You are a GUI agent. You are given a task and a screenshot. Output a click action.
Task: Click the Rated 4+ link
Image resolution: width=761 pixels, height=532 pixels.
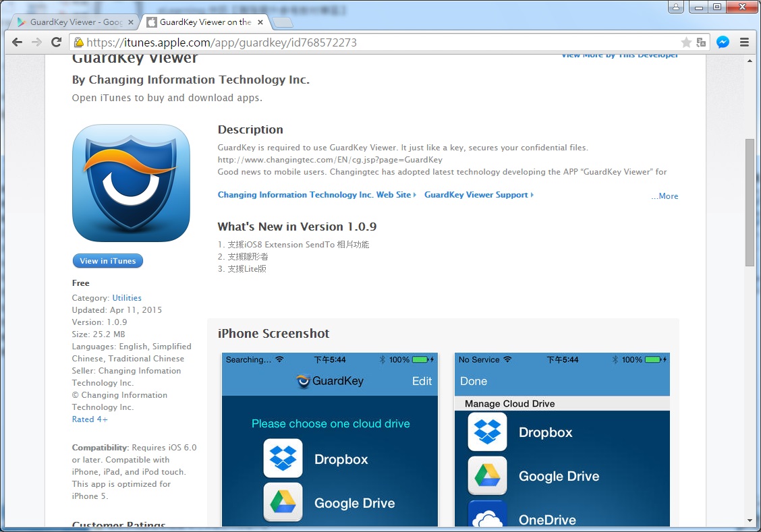coord(90,419)
